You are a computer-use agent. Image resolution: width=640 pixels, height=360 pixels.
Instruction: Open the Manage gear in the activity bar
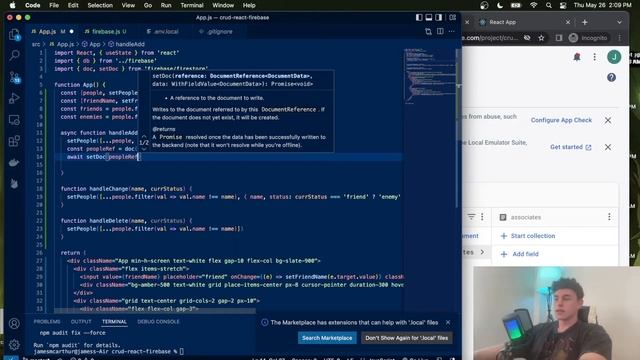tap(14, 344)
